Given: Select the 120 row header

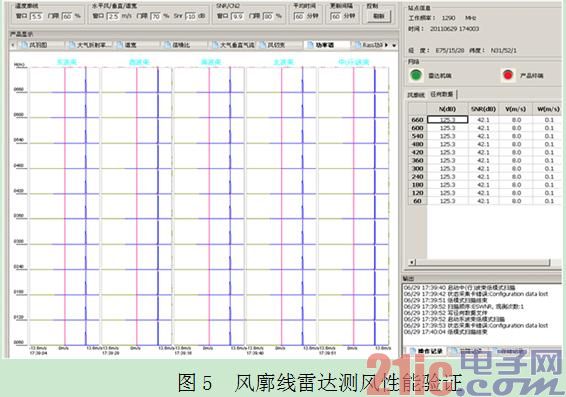Looking at the screenshot, I should 417,193.
